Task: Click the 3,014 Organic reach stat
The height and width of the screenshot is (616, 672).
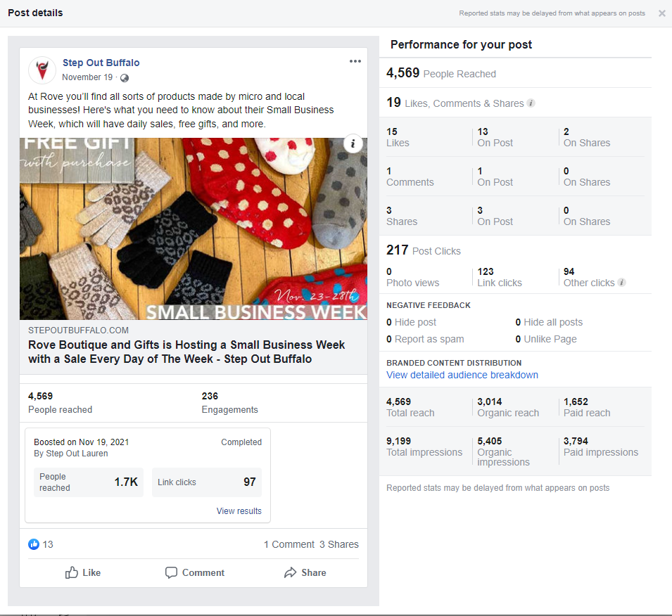Action: (508, 407)
